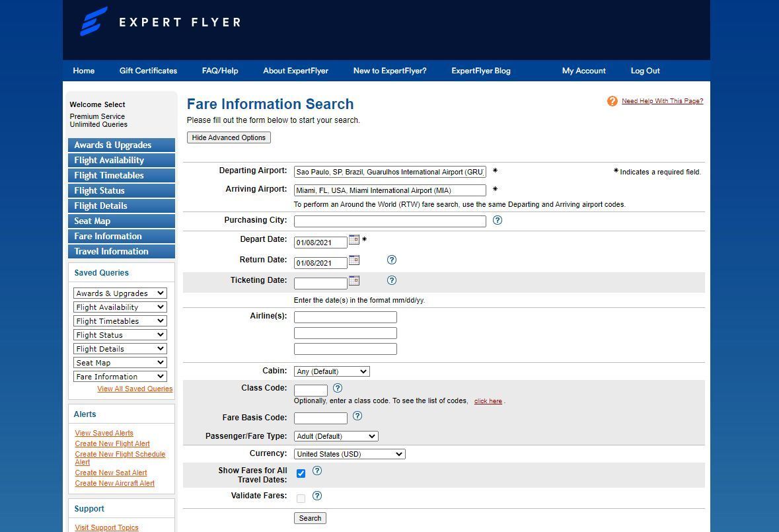This screenshot has width=779, height=532.
Task: Open New to ExpertFlyer? page
Action: click(390, 71)
